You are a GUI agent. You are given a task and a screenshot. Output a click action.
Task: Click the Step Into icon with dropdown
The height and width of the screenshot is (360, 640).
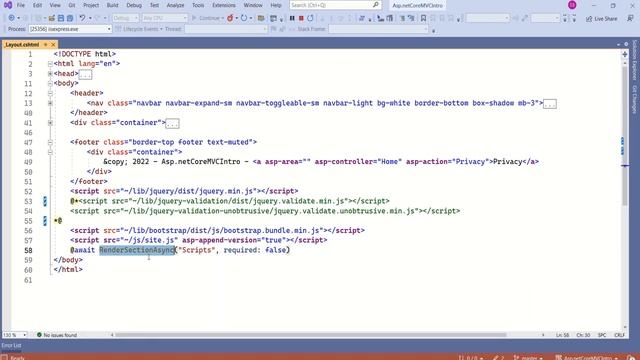362,18
